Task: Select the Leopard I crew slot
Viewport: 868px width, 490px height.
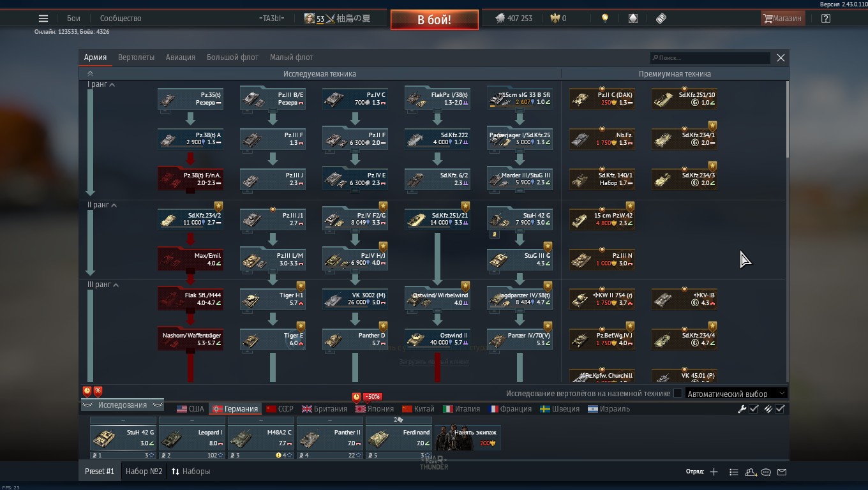Action: 192,438
